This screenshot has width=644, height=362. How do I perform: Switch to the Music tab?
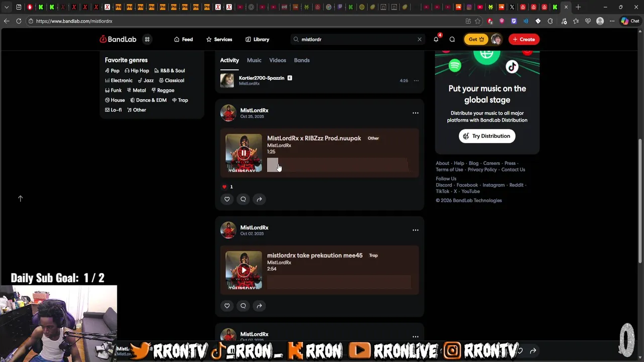point(254,60)
